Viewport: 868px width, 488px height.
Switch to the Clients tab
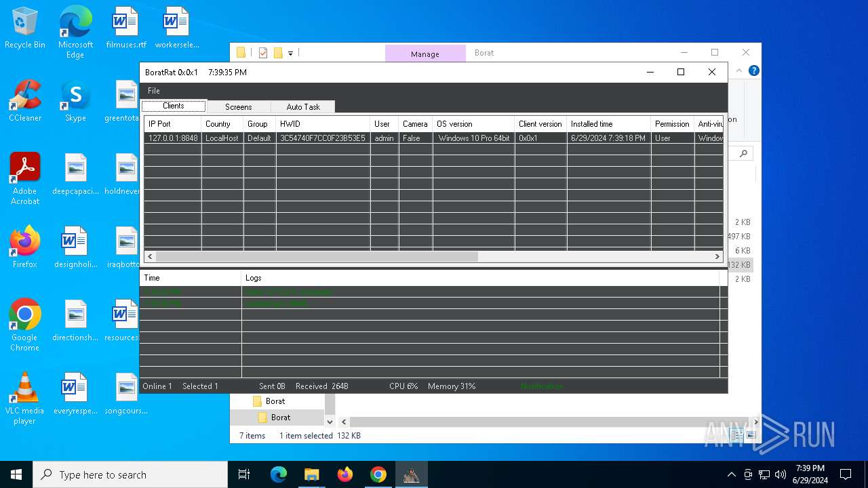coord(174,106)
